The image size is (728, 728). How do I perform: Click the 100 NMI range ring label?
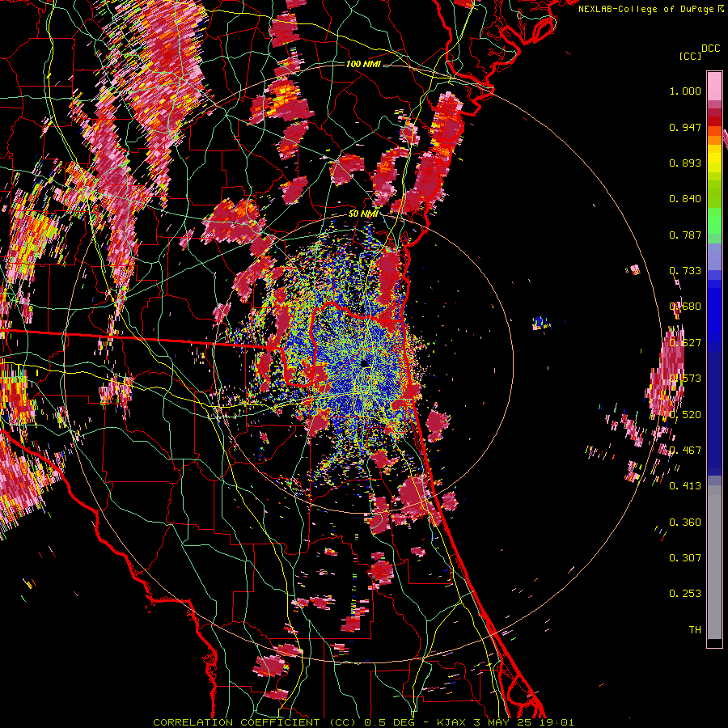[363, 64]
